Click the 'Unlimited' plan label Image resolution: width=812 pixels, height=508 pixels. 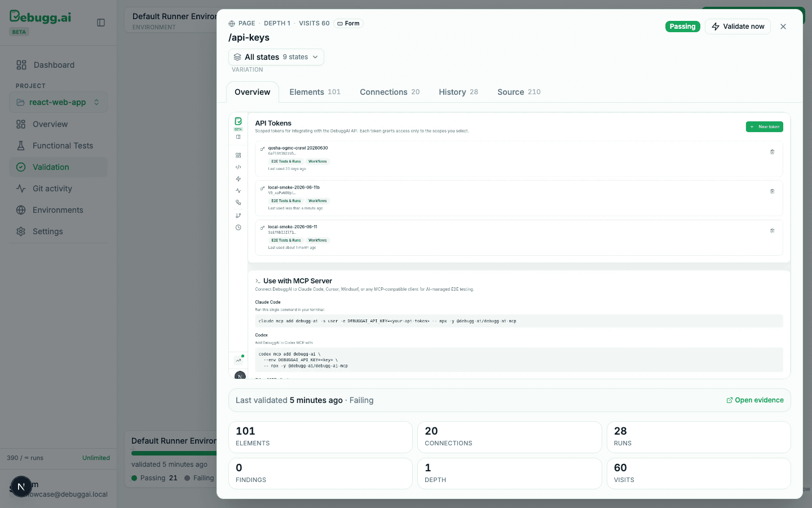[96, 458]
